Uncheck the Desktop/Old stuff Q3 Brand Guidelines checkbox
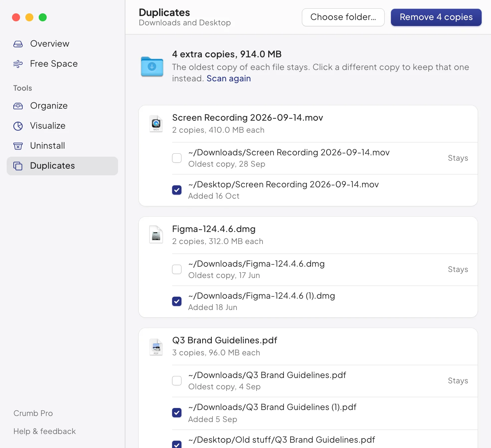Image resolution: width=491 pixels, height=448 pixels. [x=177, y=444]
